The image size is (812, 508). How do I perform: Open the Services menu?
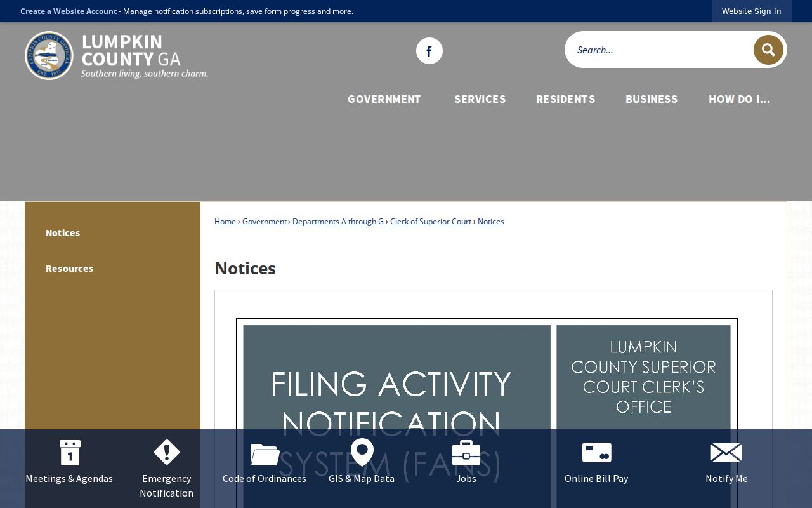point(480,99)
